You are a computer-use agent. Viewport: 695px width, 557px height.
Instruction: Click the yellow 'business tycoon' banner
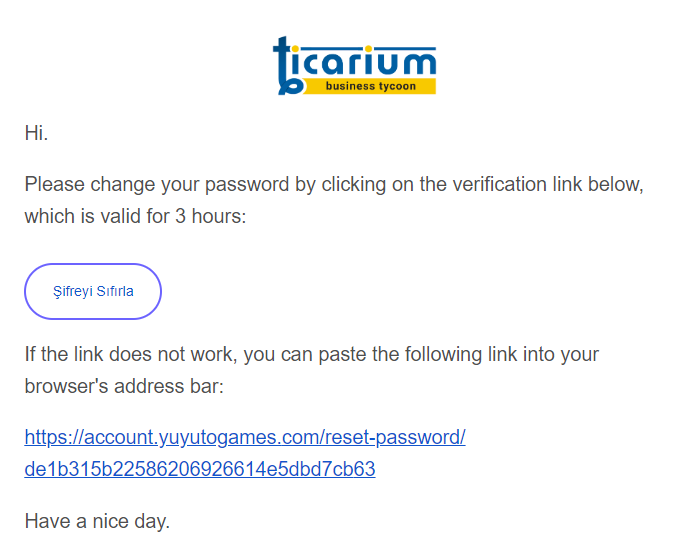pos(367,87)
